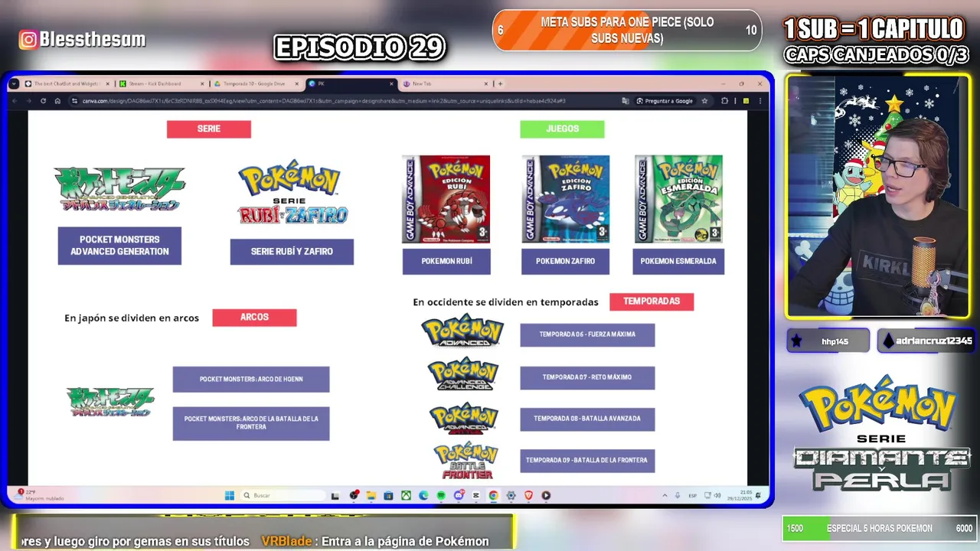
Task: Open the network tray icon
Action: point(707,495)
